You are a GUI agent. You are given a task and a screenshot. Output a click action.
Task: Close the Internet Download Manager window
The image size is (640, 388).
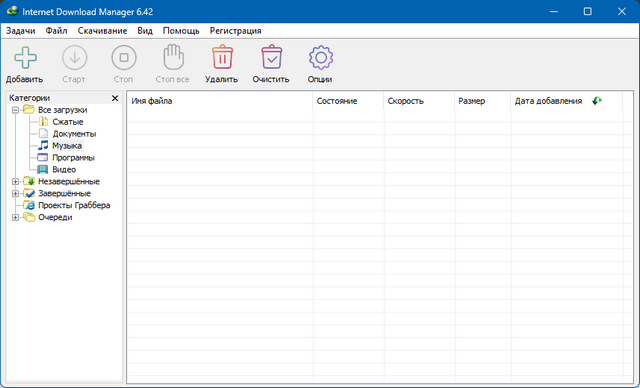coord(622,11)
